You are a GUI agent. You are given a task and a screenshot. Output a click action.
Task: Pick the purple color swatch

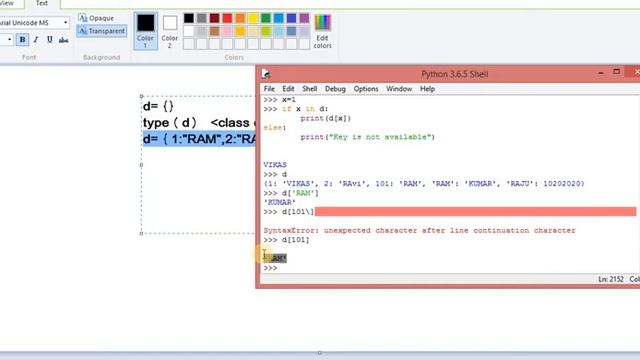tap(304, 18)
